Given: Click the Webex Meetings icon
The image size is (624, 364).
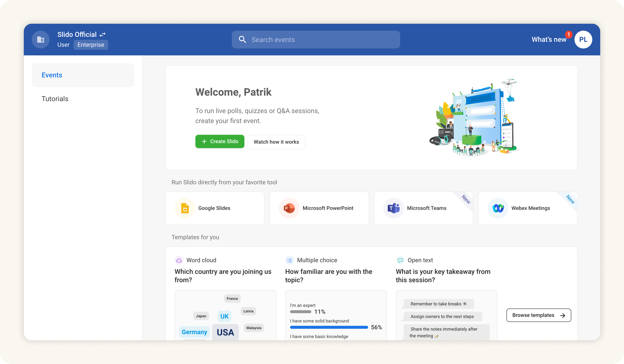Looking at the screenshot, I should (x=498, y=208).
